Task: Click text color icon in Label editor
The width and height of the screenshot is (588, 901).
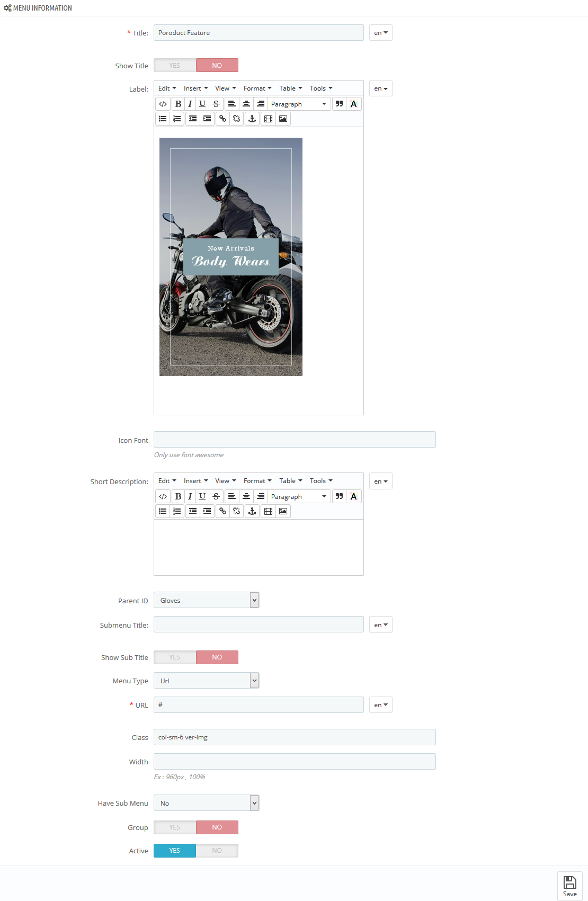Action: tap(354, 104)
